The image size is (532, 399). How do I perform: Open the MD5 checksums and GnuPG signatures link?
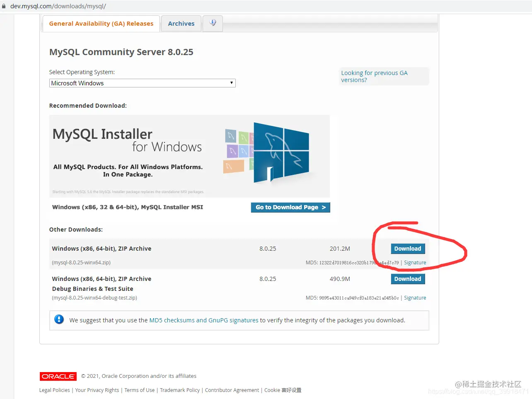203,320
